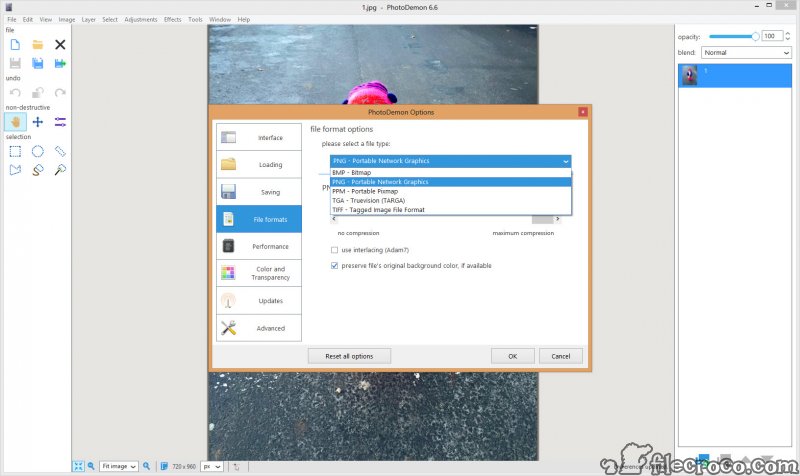Choose BMP - Bitmap from the list
Viewport: 800px width, 476px height.
tap(451, 173)
